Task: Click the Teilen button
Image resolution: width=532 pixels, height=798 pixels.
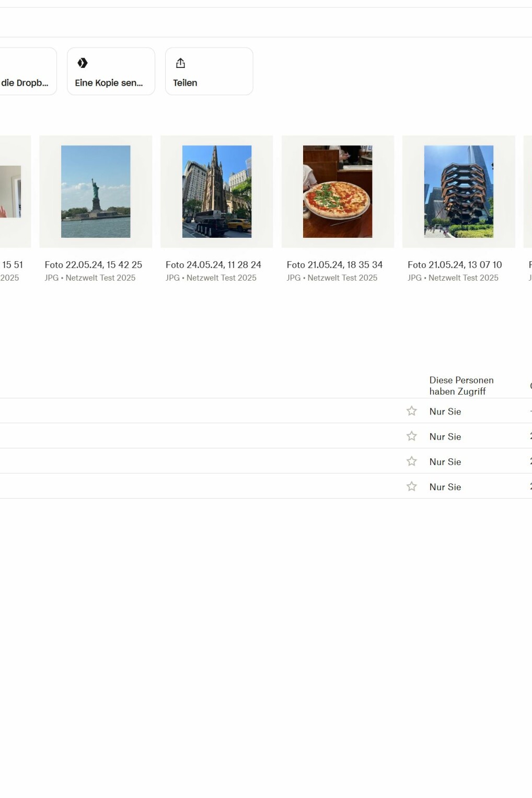Action: click(x=209, y=71)
